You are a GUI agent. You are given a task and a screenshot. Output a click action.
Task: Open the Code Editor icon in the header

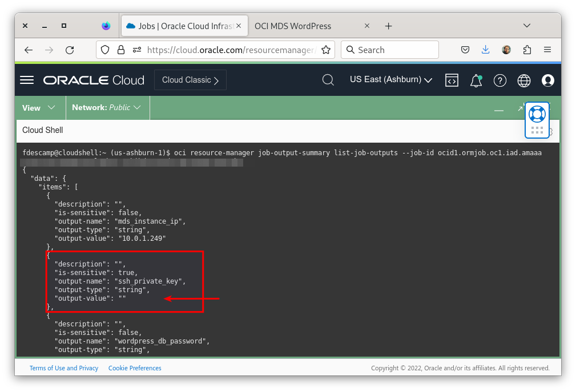coord(452,80)
